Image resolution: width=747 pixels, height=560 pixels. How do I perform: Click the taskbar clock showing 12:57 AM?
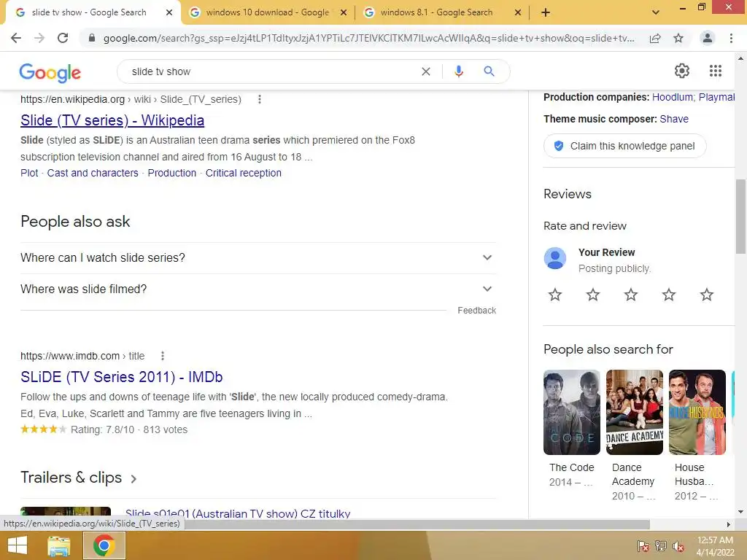click(715, 546)
